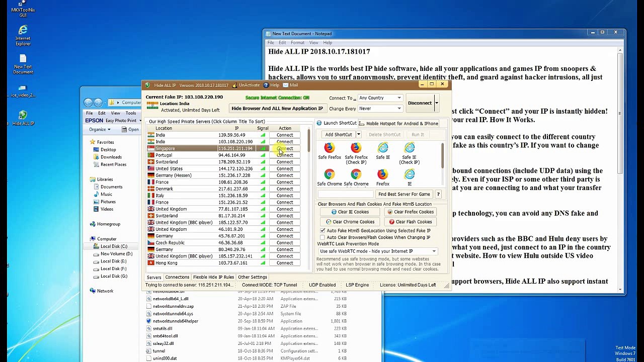The width and height of the screenshot is (644, 362).
Task: Open MKVToolNix GUI desktop icon
Action: [x=23, y=9]
